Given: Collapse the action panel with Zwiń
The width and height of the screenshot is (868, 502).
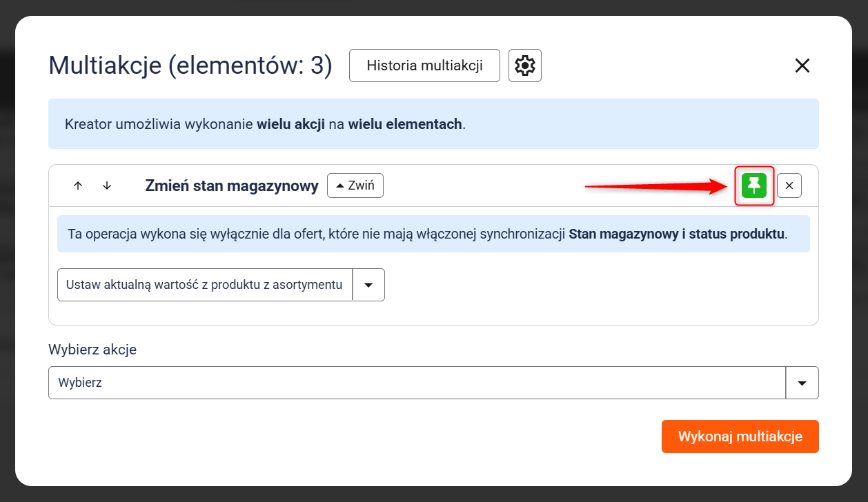Looking at the screenshot, I should (x=355, y=185).
